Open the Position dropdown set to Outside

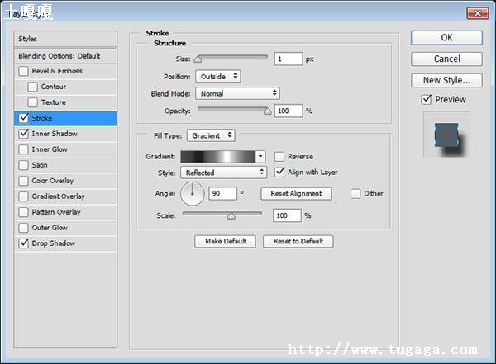coord(218,76)
